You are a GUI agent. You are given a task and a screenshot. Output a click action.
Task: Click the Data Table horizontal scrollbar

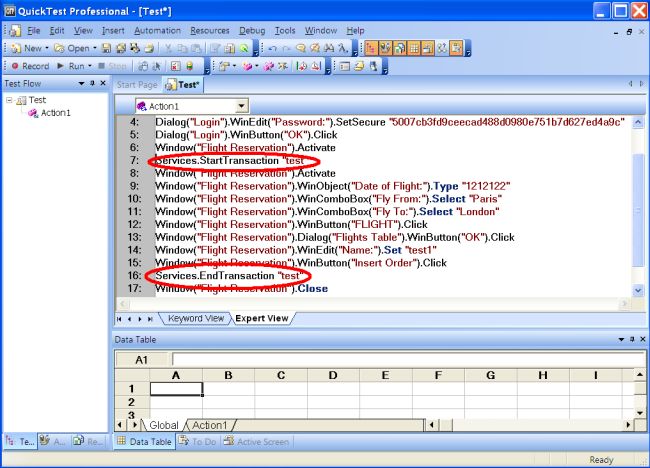pos(530,425)
